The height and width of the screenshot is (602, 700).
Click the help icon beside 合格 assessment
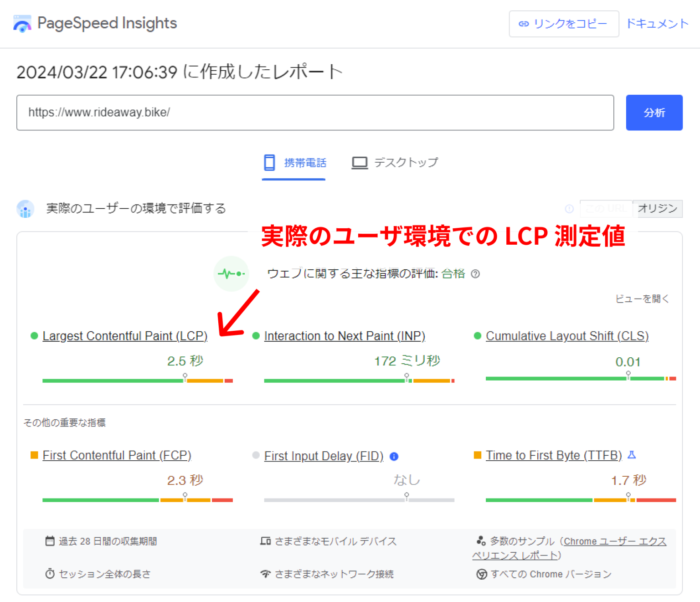[475, 274]
